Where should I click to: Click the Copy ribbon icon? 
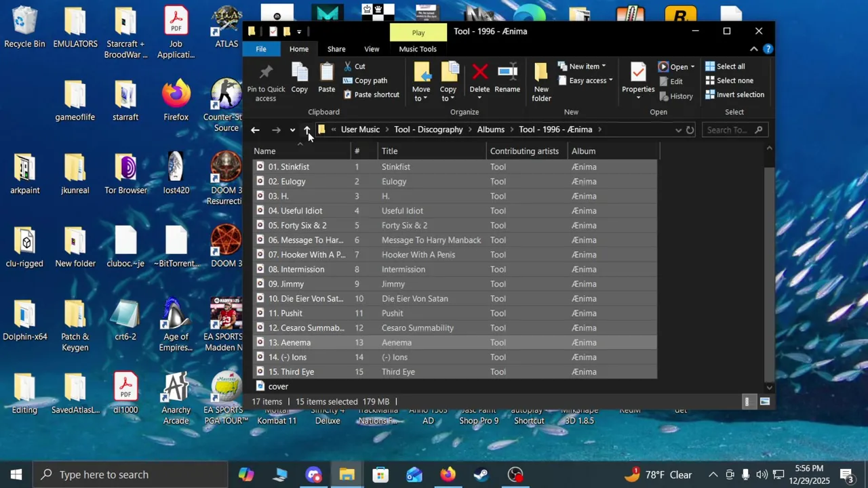click(x=299, y=73)
